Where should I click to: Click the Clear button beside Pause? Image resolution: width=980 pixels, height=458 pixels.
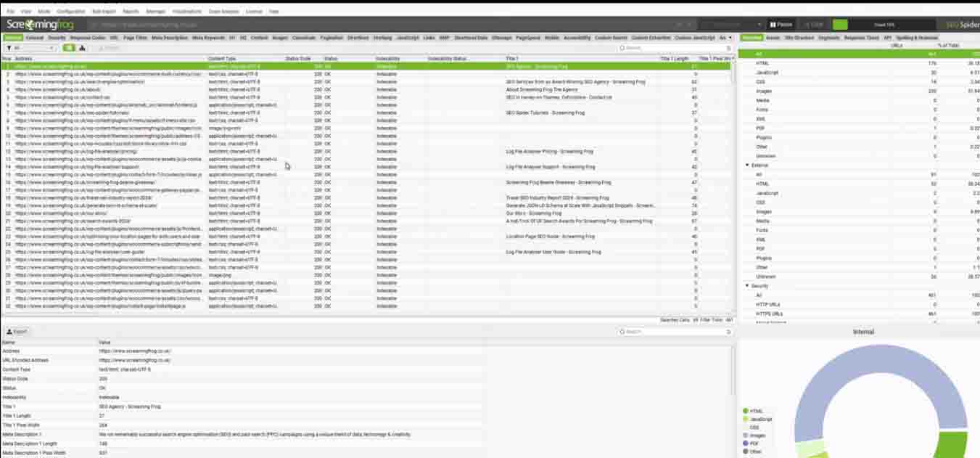coord(813,25)
